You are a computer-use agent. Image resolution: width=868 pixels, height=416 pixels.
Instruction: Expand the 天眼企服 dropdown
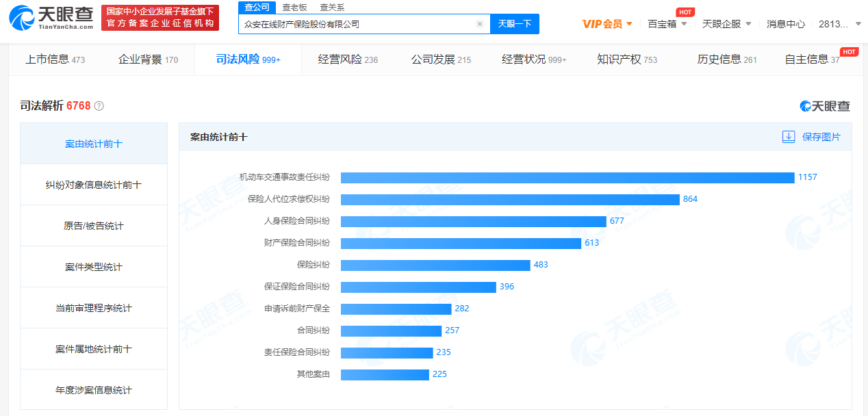coord(727,24)
